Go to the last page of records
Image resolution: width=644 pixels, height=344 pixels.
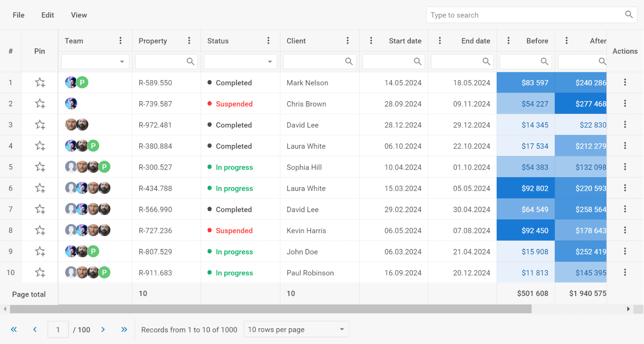pos(124,329)
